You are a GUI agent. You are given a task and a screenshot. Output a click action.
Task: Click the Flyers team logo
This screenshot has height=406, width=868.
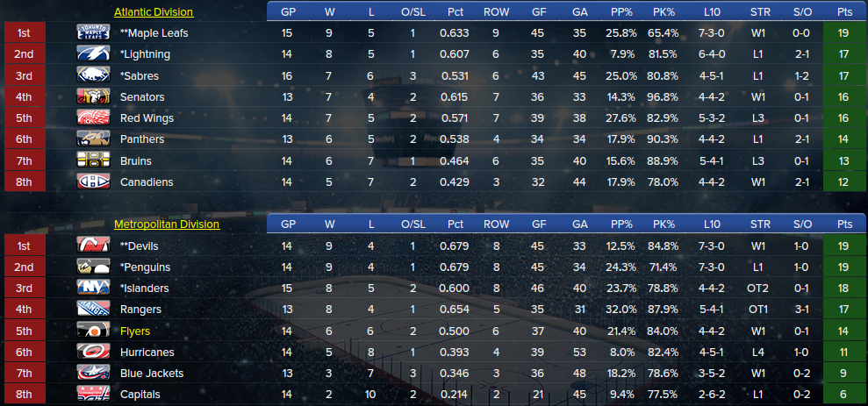[x=93, y=331]
